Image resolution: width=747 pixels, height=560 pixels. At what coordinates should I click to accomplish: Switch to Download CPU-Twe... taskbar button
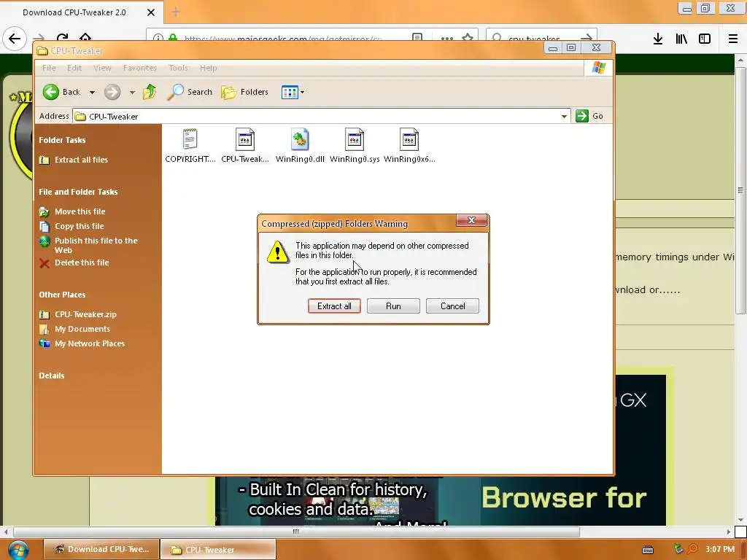[101, 550]
